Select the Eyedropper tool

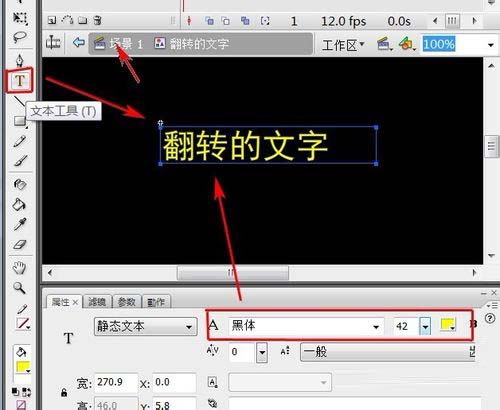pos(20,224)
